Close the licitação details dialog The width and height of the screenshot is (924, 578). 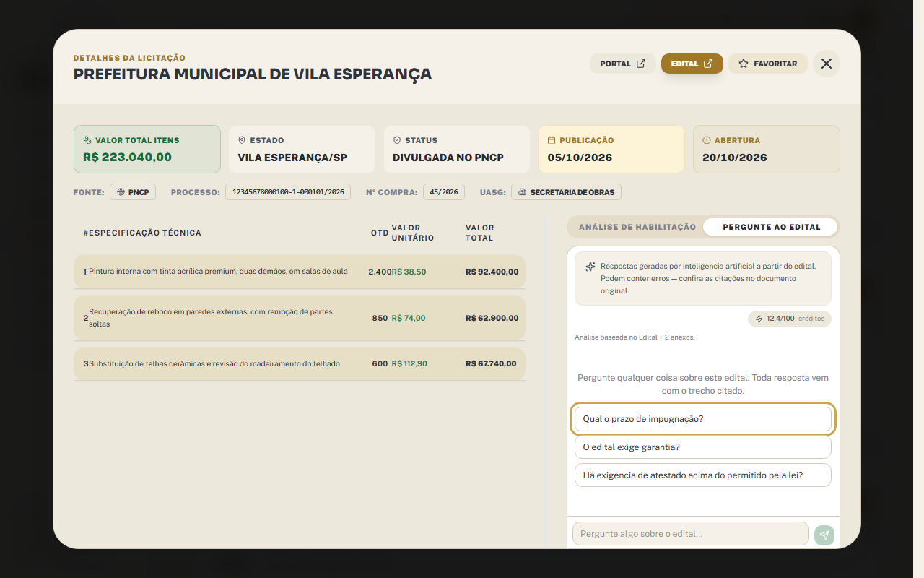pos(827,64)
